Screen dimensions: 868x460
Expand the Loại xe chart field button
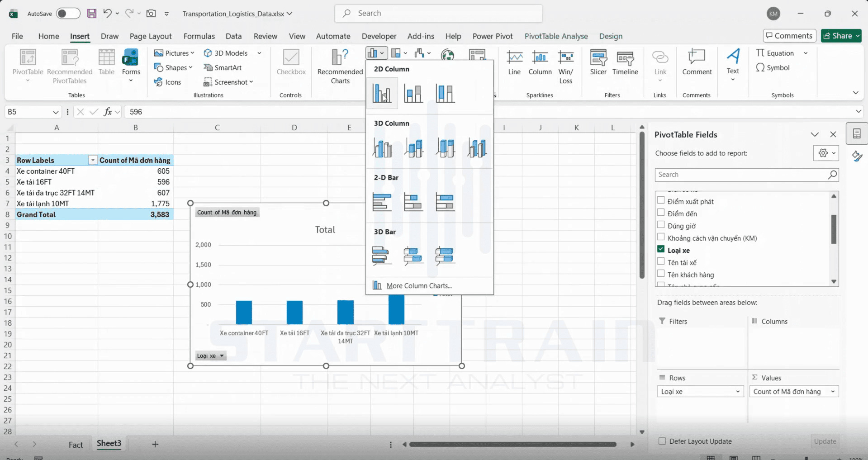coord(210,356)
